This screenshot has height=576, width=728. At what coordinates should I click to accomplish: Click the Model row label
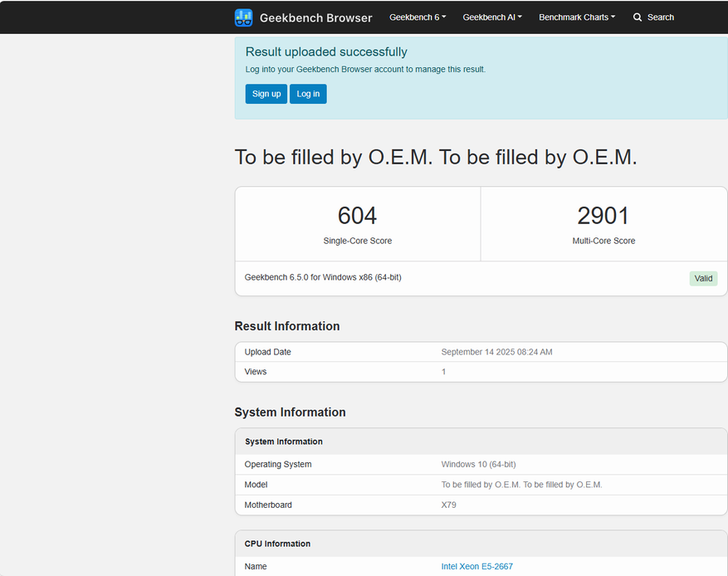(x=256, y=485)
